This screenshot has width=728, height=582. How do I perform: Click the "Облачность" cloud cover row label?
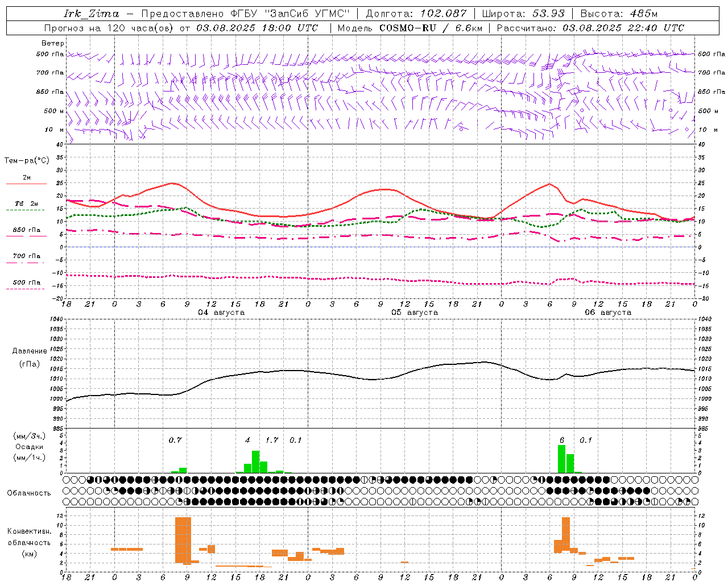tap(29, 493)
